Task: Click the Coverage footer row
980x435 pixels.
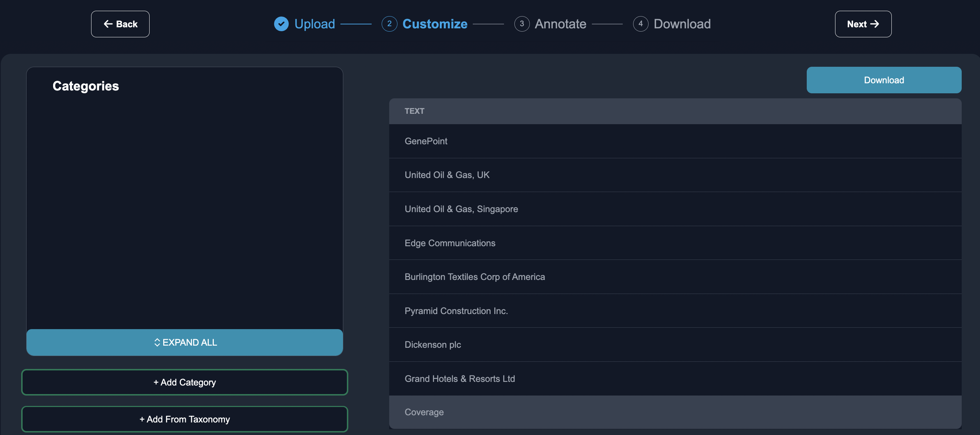Action: pyautogui.click(x=675, y=412)
